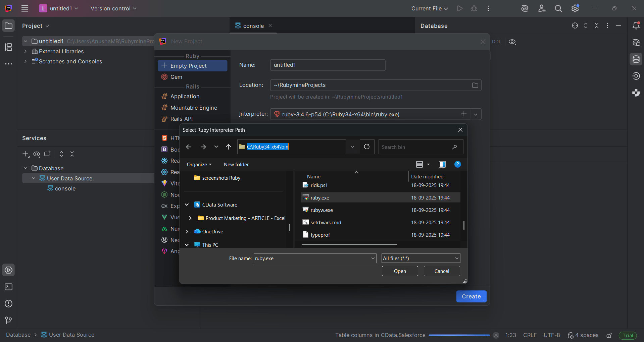
Task: Toggle DDL view in Database panel
Action: (497, 42)
